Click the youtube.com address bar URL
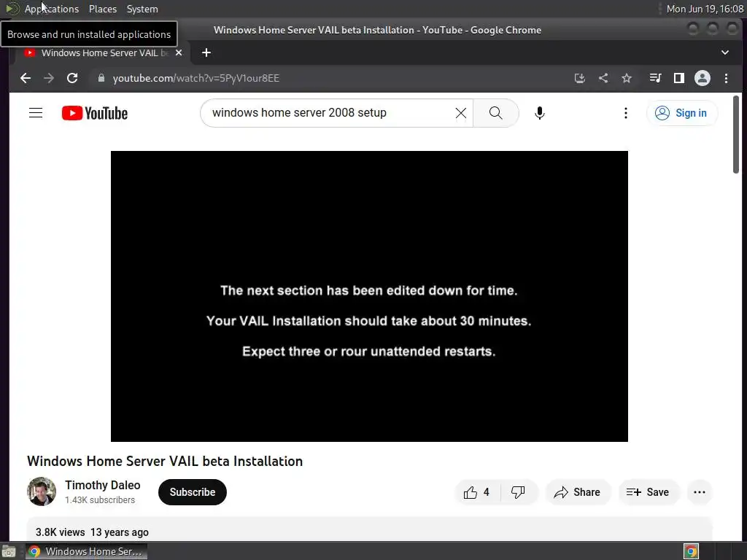This screenshot has height=560, width=747. coord(196,78)
